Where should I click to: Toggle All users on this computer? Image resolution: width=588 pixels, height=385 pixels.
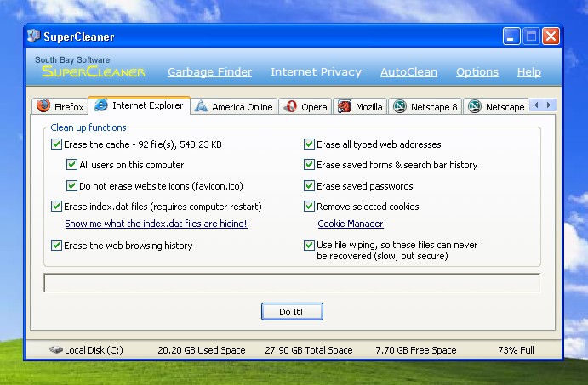tap(71, 165)
